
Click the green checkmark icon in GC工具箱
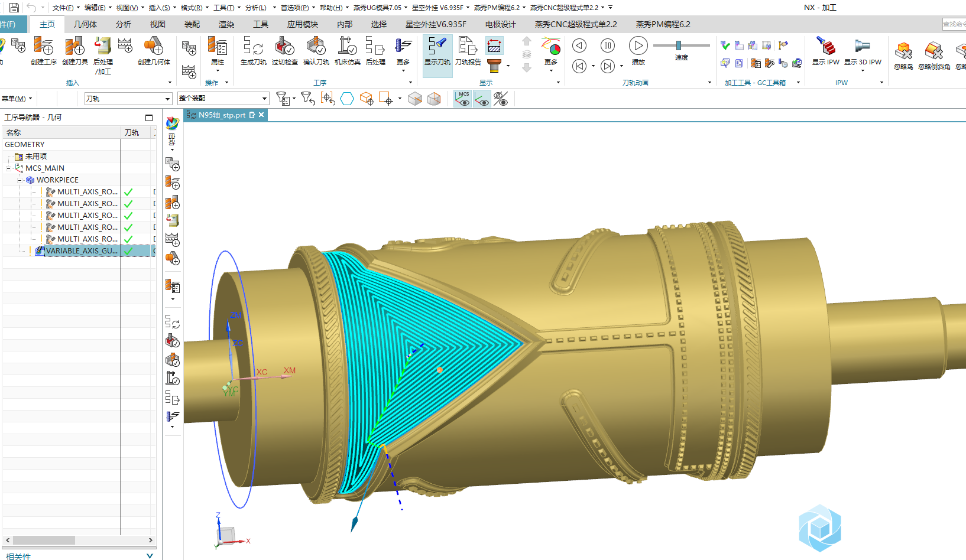tap(725, 45)
